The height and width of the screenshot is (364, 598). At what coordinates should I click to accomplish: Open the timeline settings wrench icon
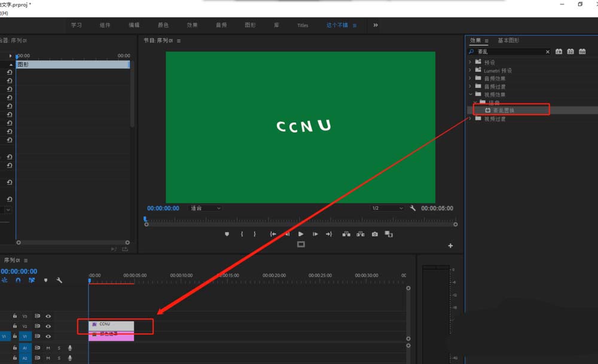[x=58, y=280]
